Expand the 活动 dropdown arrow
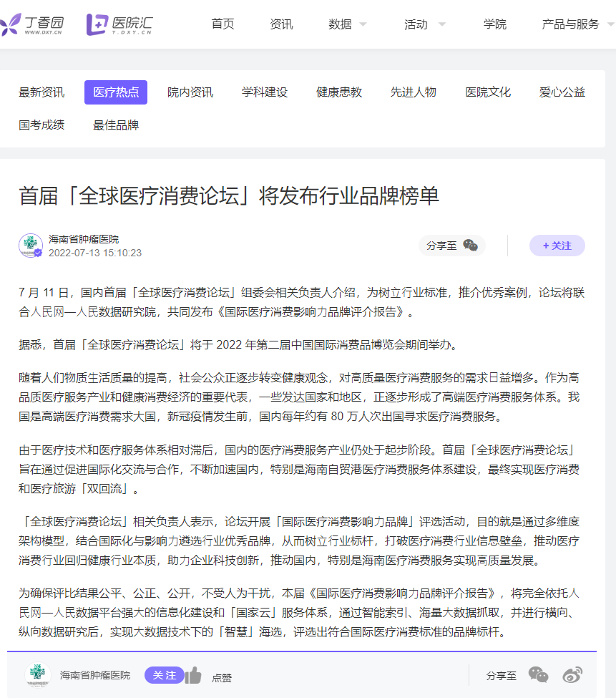 (x=441, y=24)
